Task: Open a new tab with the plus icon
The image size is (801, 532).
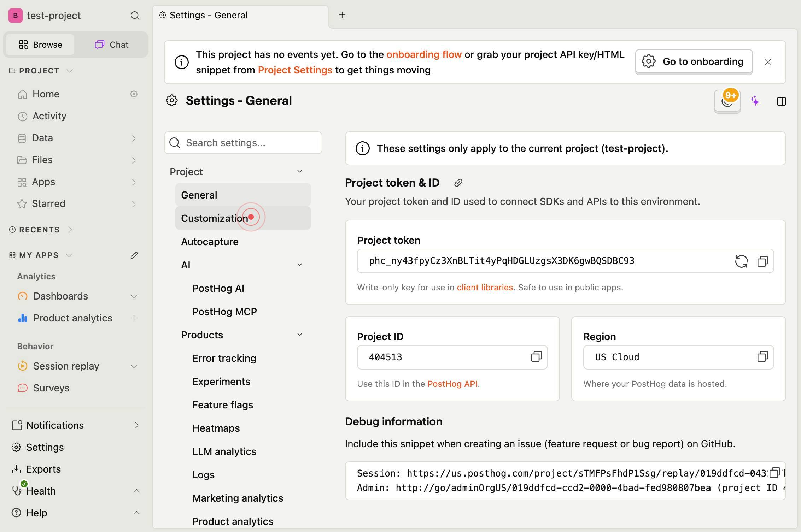Action: tap(342, 15)
